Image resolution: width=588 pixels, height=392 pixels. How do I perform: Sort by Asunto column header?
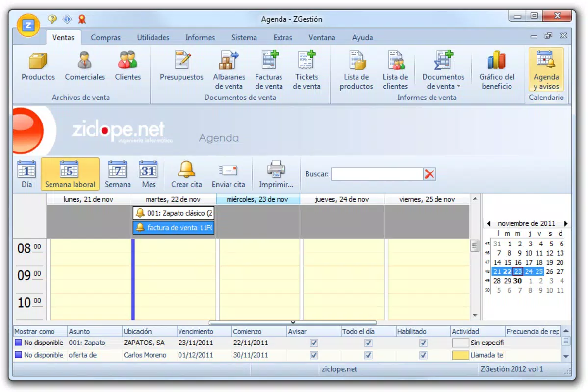tap(95, 331)
